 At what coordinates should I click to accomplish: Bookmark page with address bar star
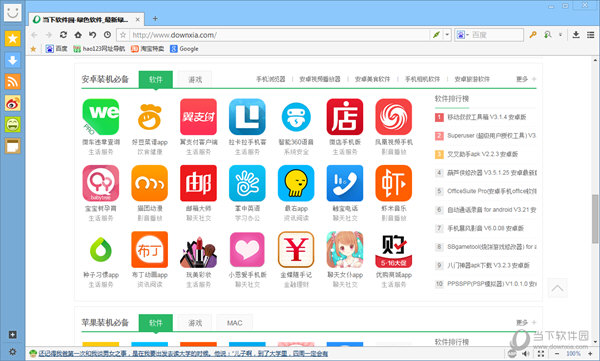coord(123,35)
